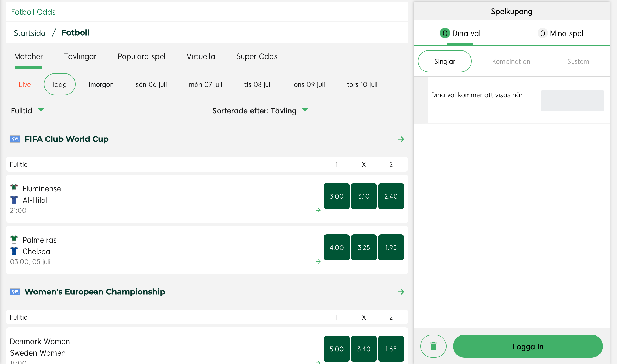The image size is (617, 364).
Task: Pick odds 1.95 for Chelsea win
Action: tap(391, 247)
